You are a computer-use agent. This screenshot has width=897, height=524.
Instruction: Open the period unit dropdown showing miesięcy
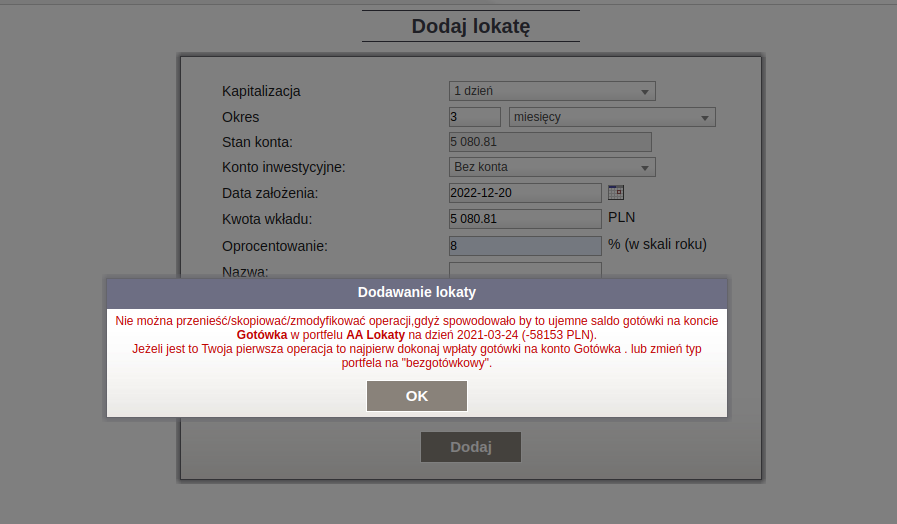pos(612,117)
